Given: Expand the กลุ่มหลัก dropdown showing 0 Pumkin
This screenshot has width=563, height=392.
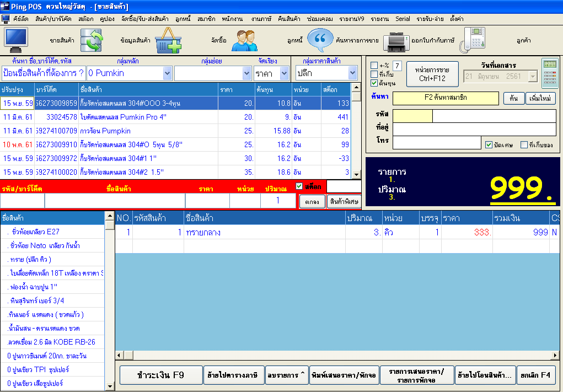Looking at the screenshot, I should [168, 73].
